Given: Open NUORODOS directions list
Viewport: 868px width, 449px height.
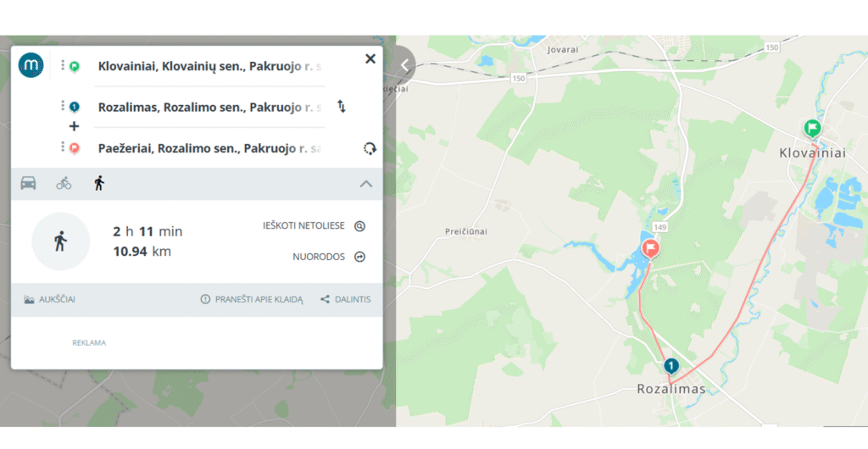Looking at the screenshot, I should (x=329, y=257).
